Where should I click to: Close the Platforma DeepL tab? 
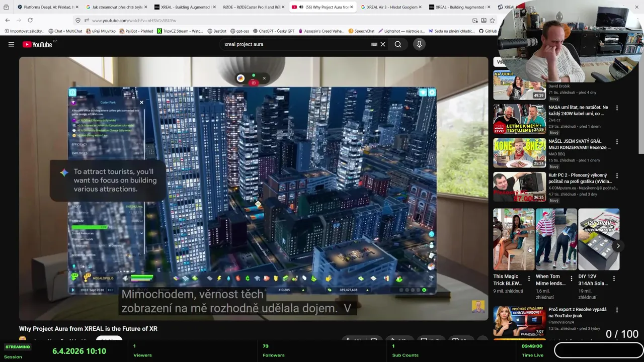click(78, 7)
